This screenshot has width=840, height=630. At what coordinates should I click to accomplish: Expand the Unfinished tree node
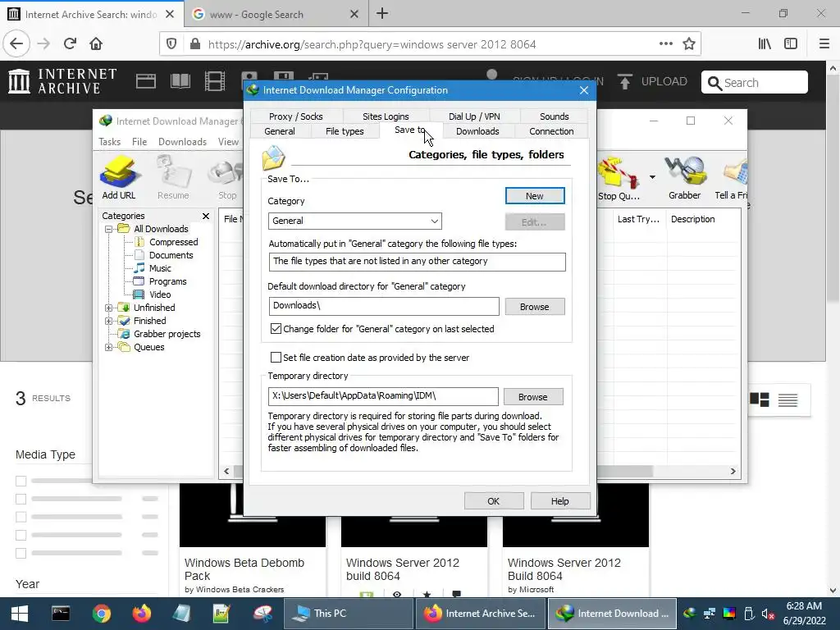(108, 308)
